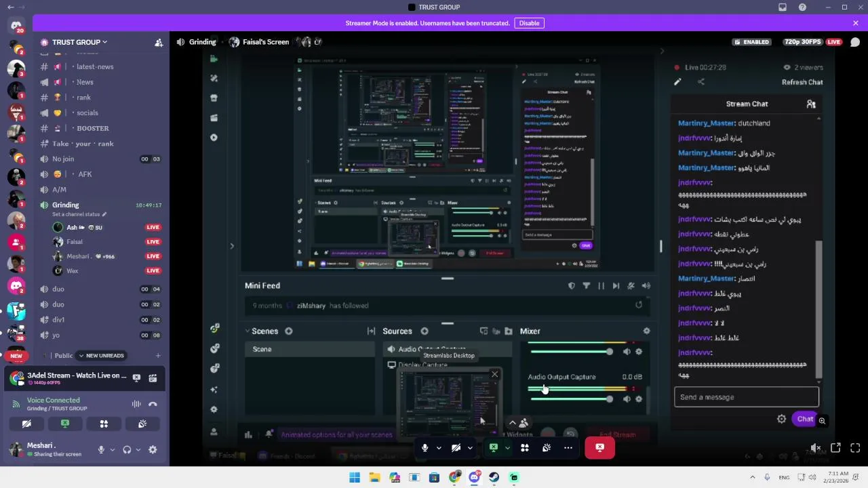
Task: Mute the Audio Output Capture speaker icon
Action: coord(627,399)
